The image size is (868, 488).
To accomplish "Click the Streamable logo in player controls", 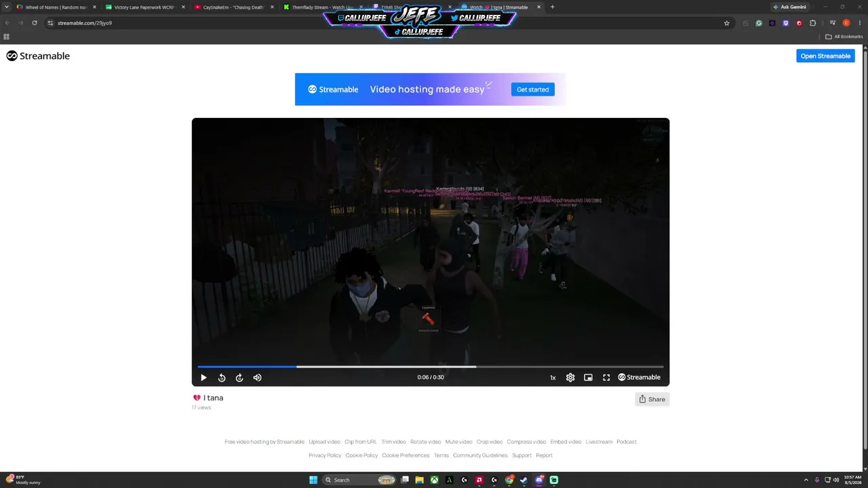I will 639,378.
